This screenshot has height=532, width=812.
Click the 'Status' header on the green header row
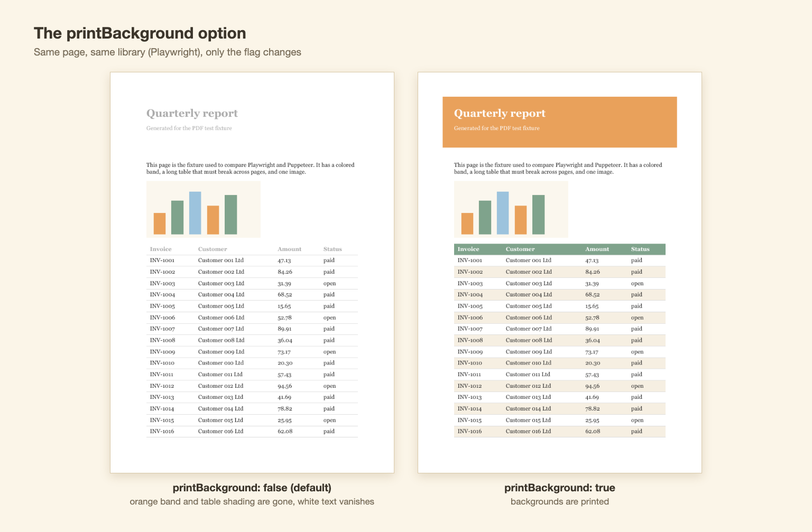click(x=640, y=249)
